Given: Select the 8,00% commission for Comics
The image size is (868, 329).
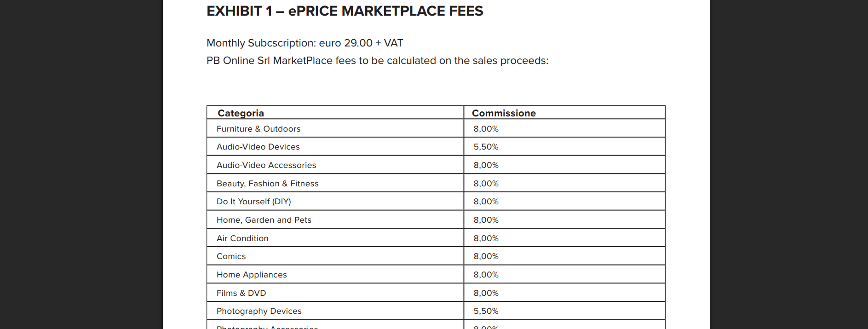Looking at the screenshot, I should click(486, 256).
